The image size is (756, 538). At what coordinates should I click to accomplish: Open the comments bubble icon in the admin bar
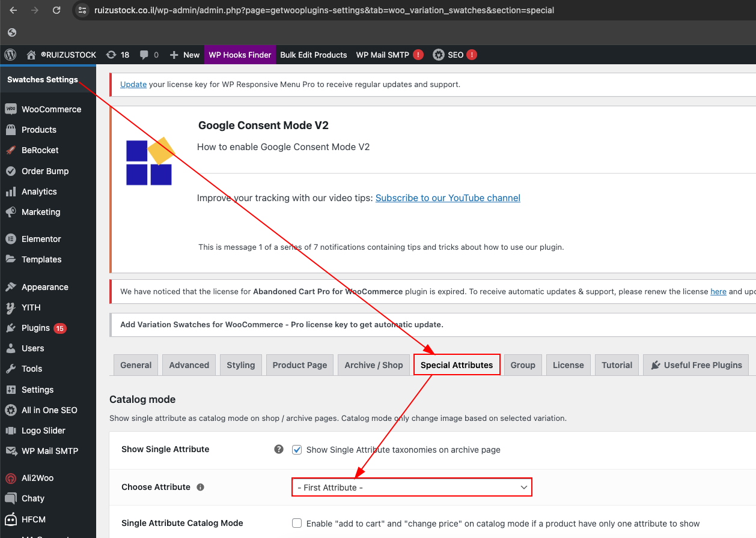click(144, 55)
